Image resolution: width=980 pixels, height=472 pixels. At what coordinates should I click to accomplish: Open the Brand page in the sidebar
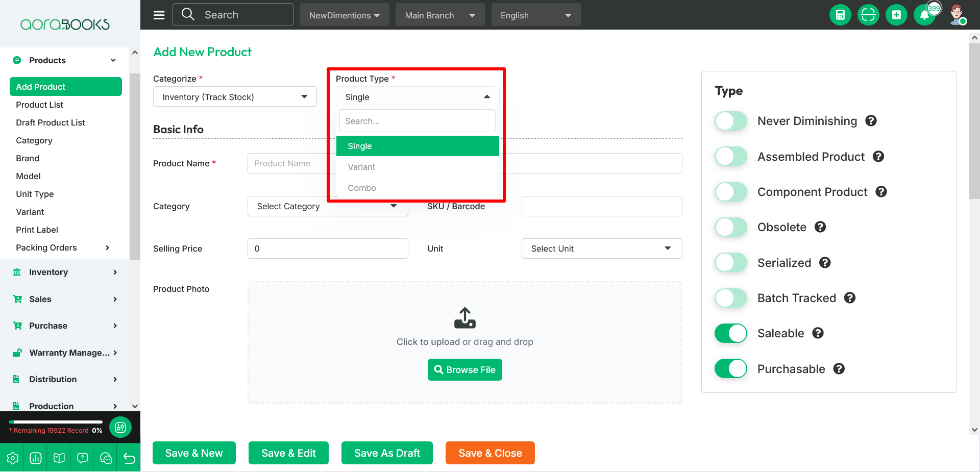click(x=28, y=158)
